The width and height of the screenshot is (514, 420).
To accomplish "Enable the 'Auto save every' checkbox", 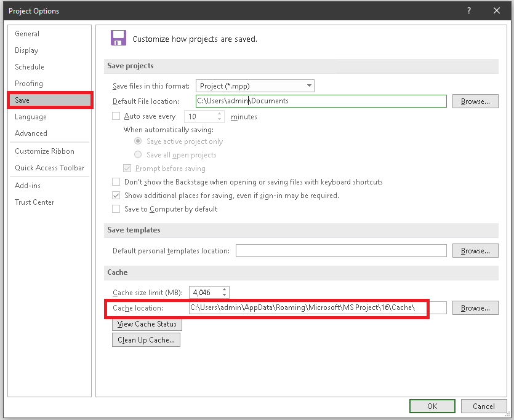I will pos(116,116).
